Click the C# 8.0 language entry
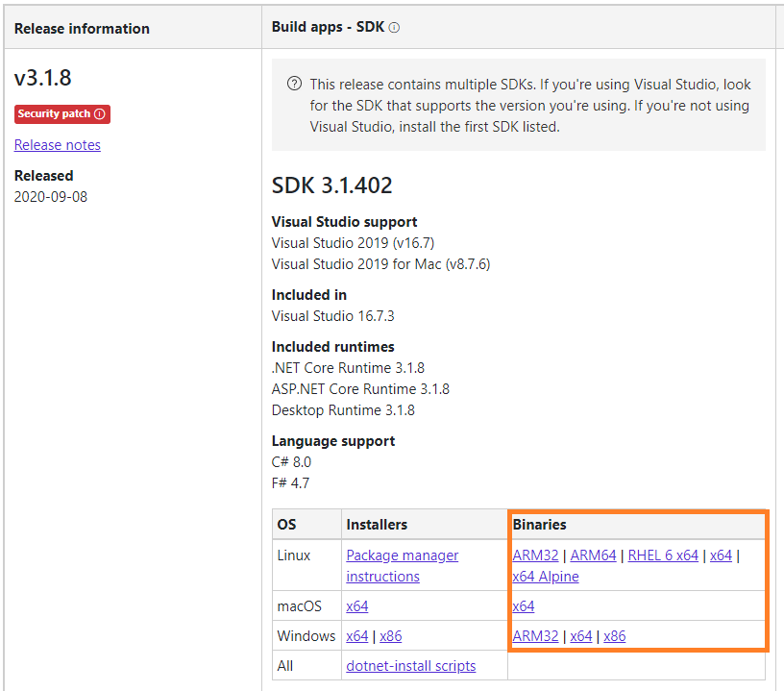The width and height of the screenshot is (784, 691). point(291,462)
